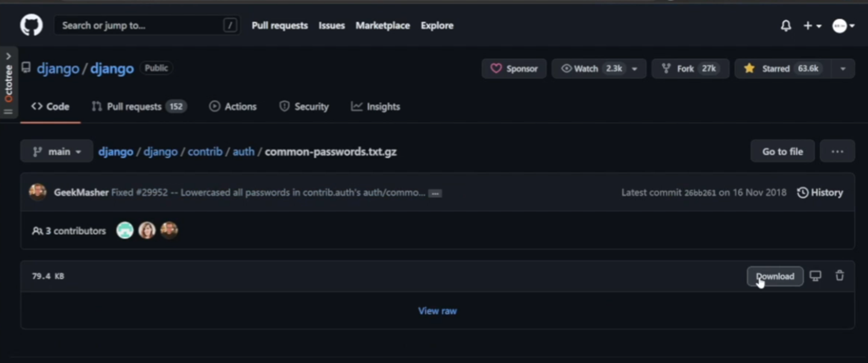Switch to the Actions tab
Screen dimensions: 868x363
[x=233, y=106]
